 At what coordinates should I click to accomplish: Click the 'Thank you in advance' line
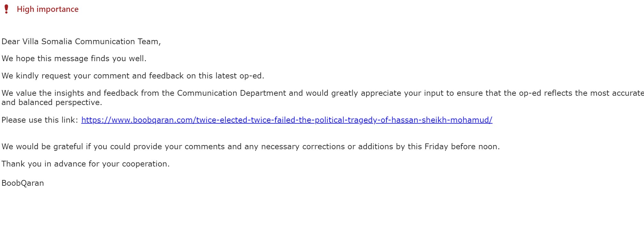point(86,164)
